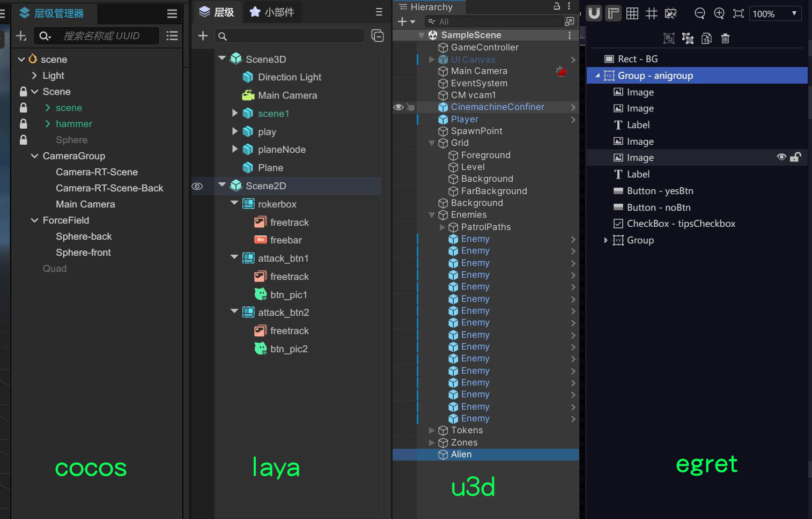Toggle the lock on the Cocos Sphere node
The image size is (812, 519).
pyautogui.click(x=23, y=140)
